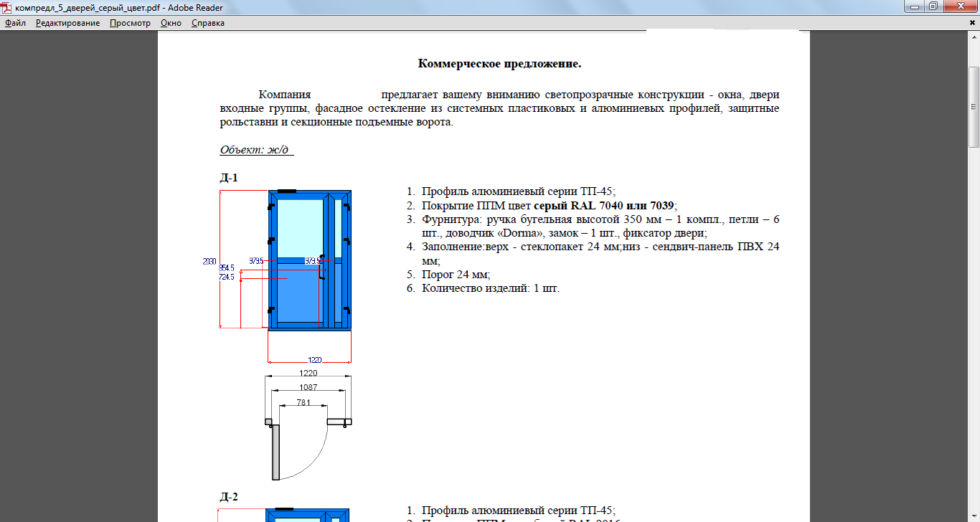Close the Adobe Reader window

pyautogui.click(x=961, y=6)
